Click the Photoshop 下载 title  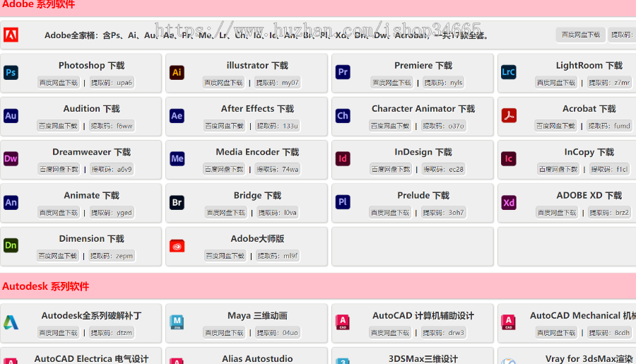tap(91, 65)
